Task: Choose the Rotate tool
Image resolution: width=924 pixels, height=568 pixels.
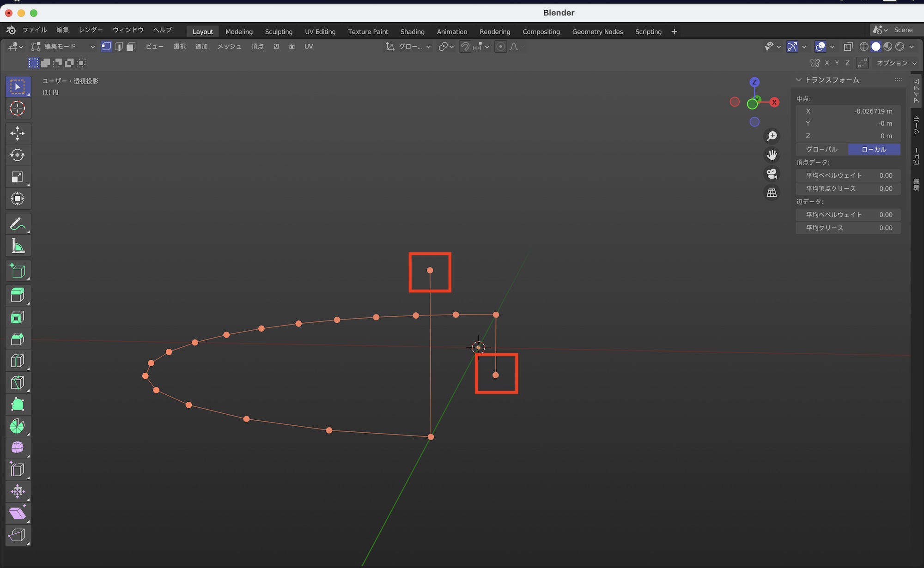Action: click(x=18, y=155)
